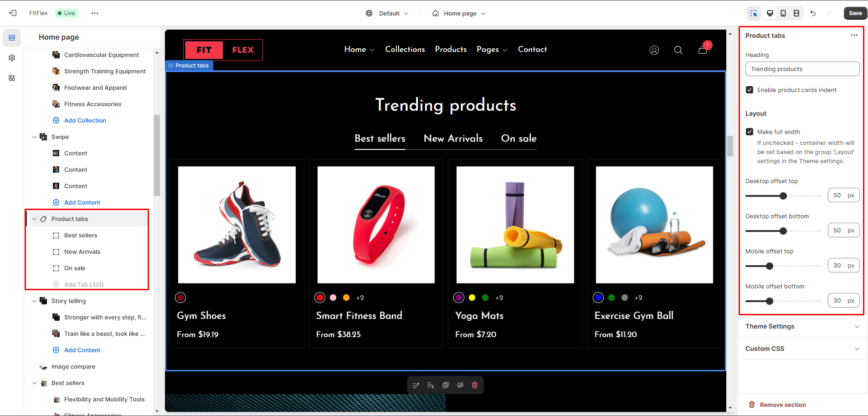The height and width of the screenshot is (416, 868).
Task: Click the exit editor back icon
Action: (13, 13)
